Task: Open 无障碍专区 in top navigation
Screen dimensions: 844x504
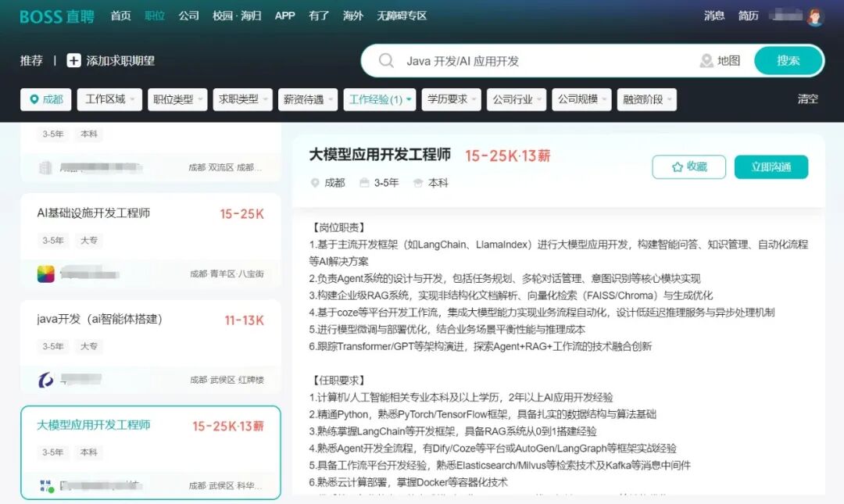Action: pyautogui.click(x=402, y=16)
